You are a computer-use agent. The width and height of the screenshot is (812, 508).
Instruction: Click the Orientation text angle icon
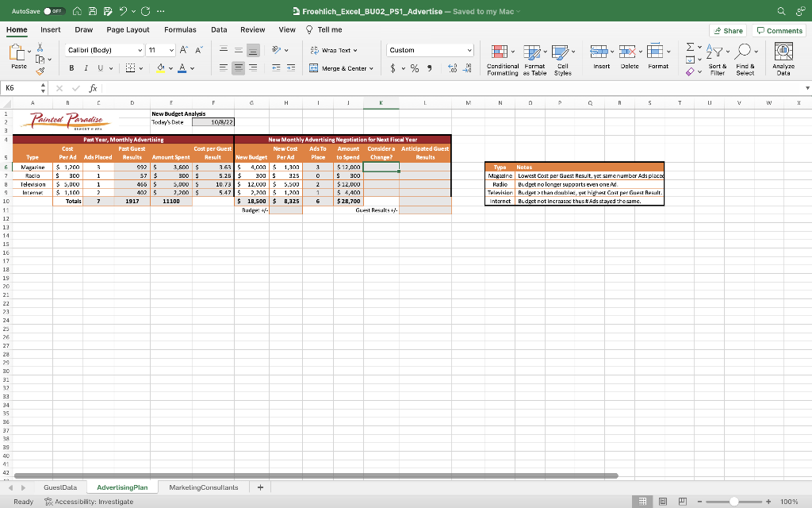click(277, 50)
